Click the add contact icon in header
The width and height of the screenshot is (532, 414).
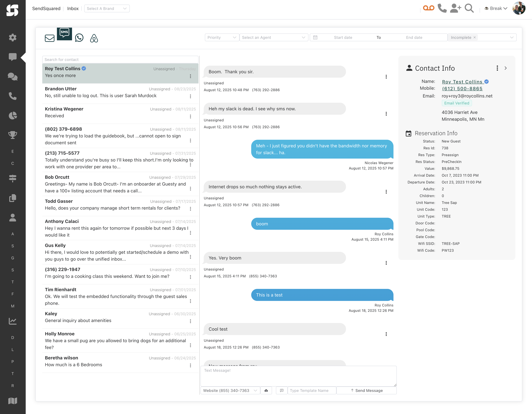coord(456,8)
